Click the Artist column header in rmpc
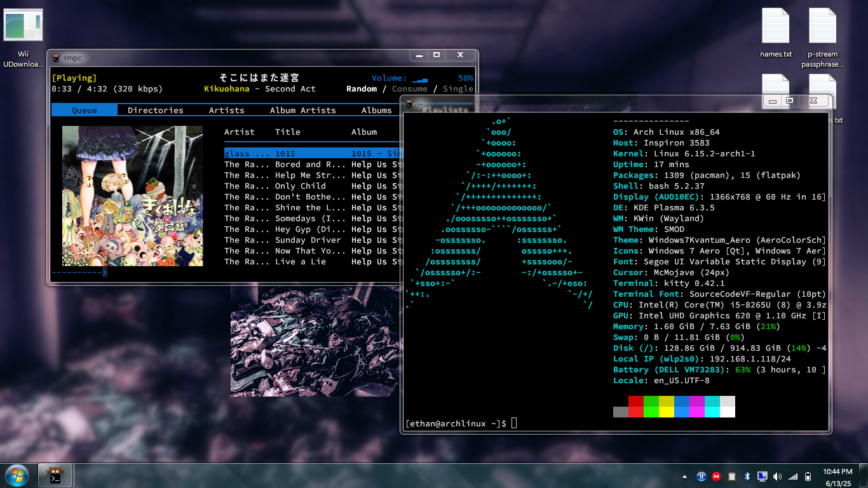This screenshot has width=868, height=488. [240, 132]
